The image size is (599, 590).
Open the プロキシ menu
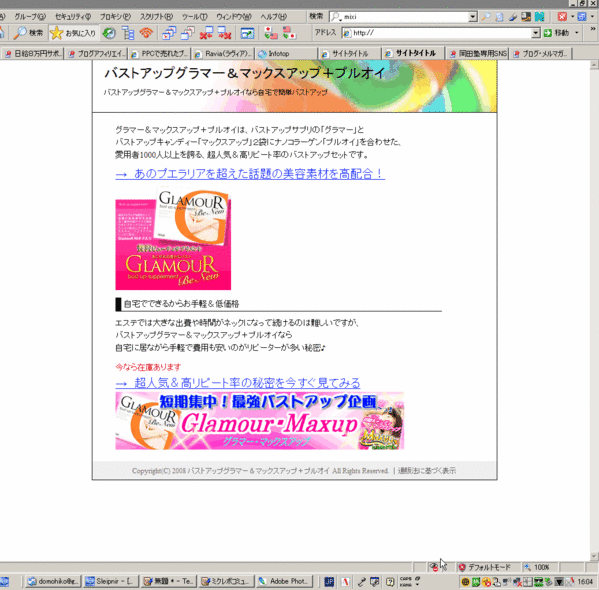click(x=115, y=16)
